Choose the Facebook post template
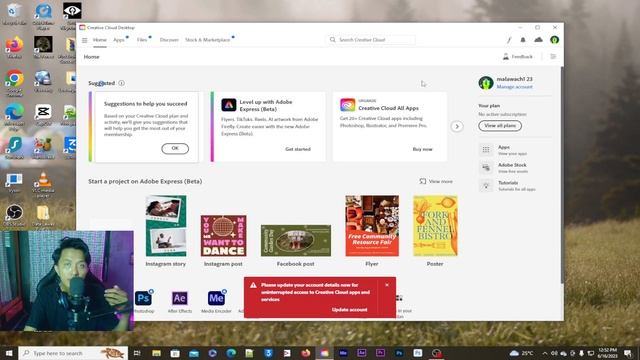 click(x=296, y=241)
